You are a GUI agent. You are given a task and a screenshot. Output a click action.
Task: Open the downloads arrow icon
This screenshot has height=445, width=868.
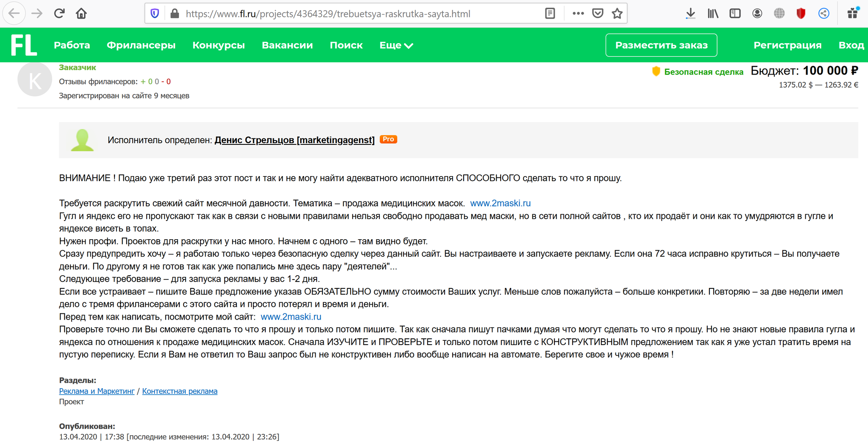(690, 14)
